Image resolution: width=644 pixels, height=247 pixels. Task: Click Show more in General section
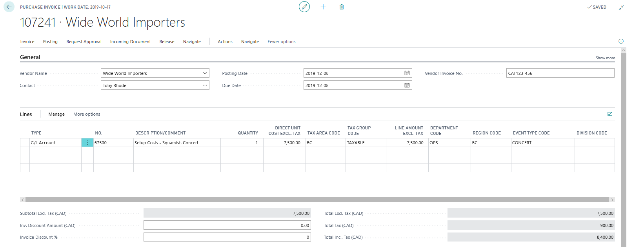pos(605,58)
